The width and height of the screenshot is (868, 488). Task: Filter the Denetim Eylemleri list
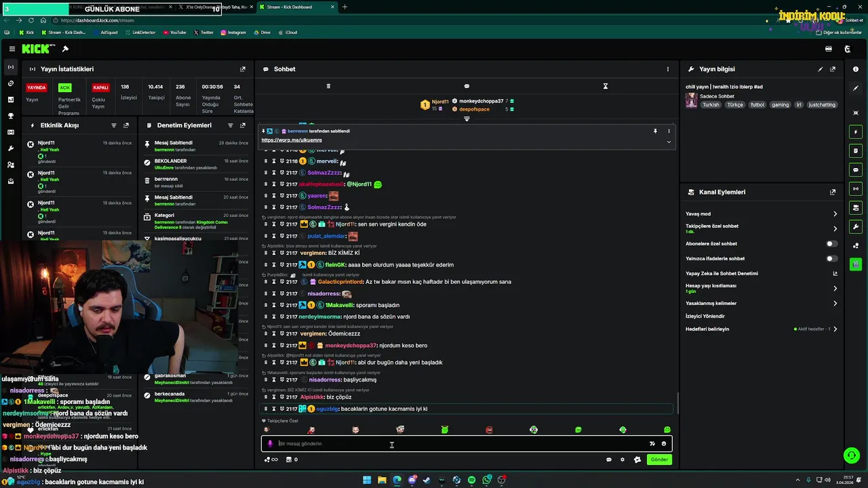[x=231, y=125]
